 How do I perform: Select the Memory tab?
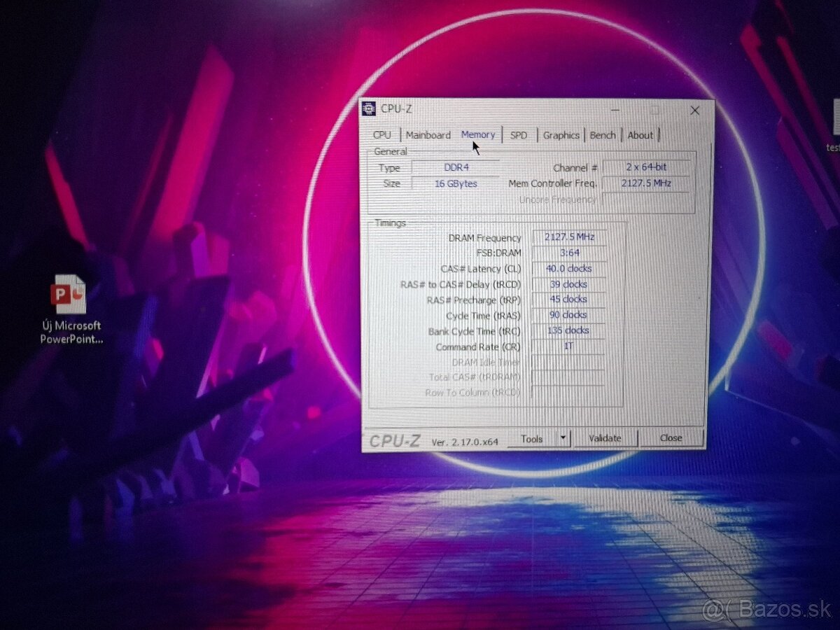pyautogui.click(x=478, y=134)
